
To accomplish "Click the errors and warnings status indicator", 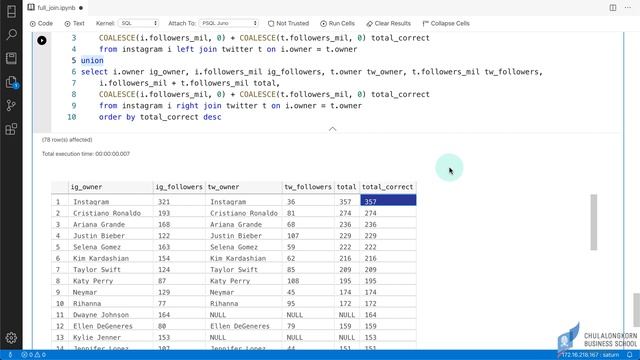I will click(33, 355).
